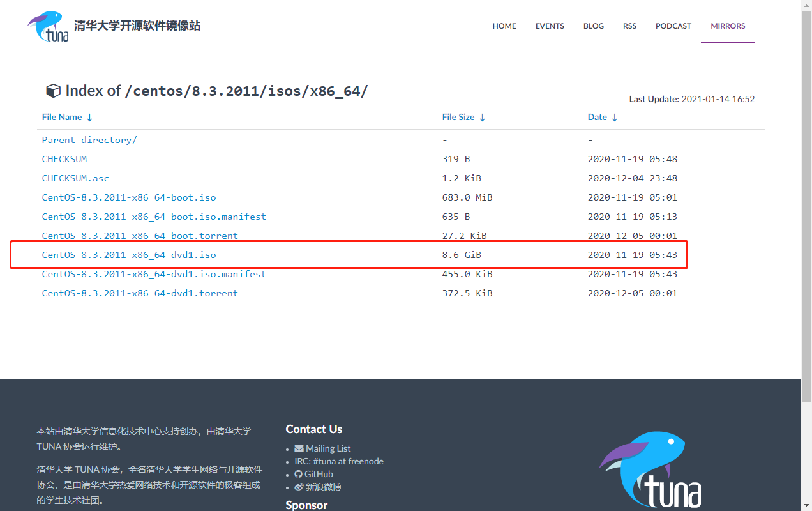
Task: Click the 1.2 KiB file size cell
Action: [x=462, y=178]
